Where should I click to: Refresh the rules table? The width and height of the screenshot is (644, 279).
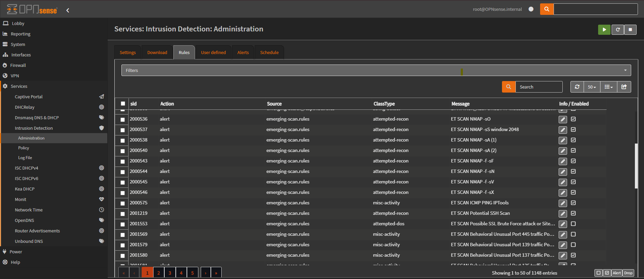577,87
